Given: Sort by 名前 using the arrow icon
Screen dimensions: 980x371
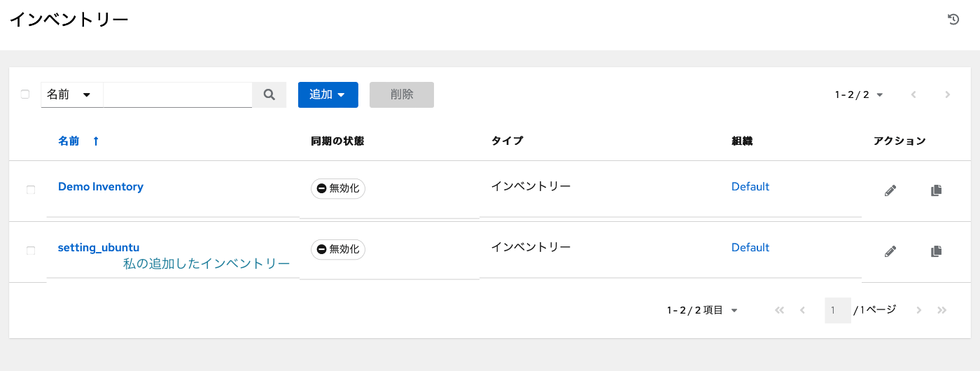Looking at the screenshot, I should [96, 141].
